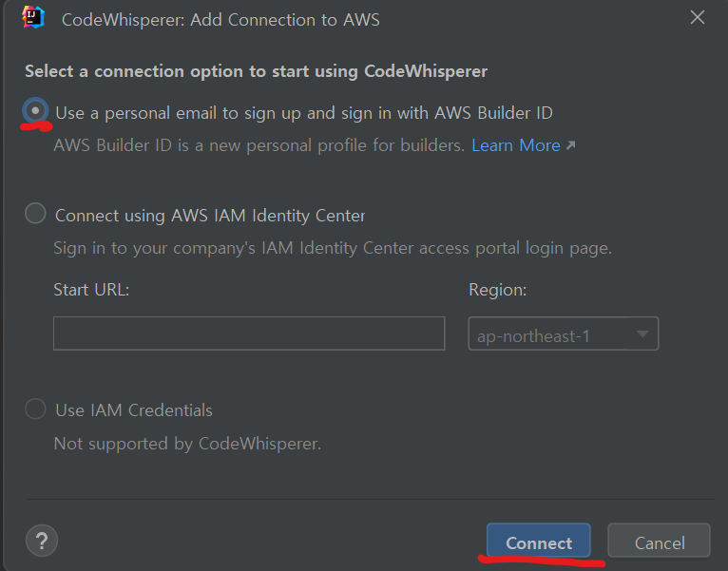Click the dialog title 'CodeWhisperer: Add Connection to AWS'
This screenshot has height=571, width=728.
click(220, 20)
